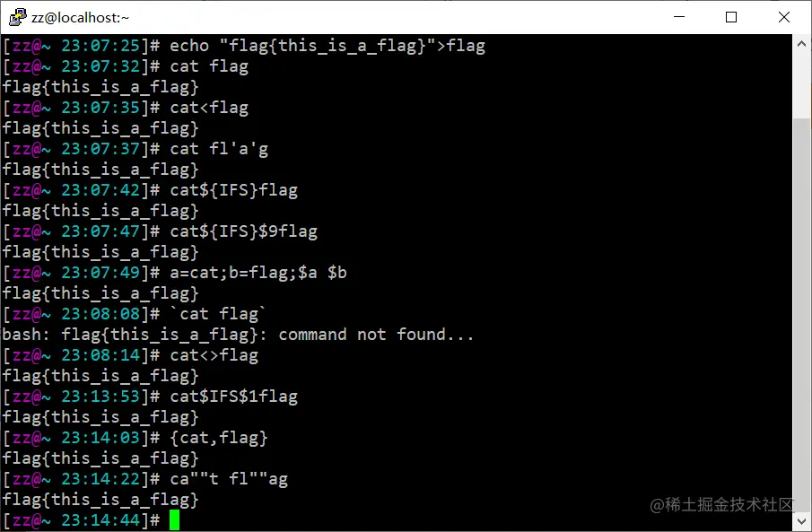This screenshot has width=812, height=532.
Task: Click the scrollbar up arrow
Action: [802, 44]
